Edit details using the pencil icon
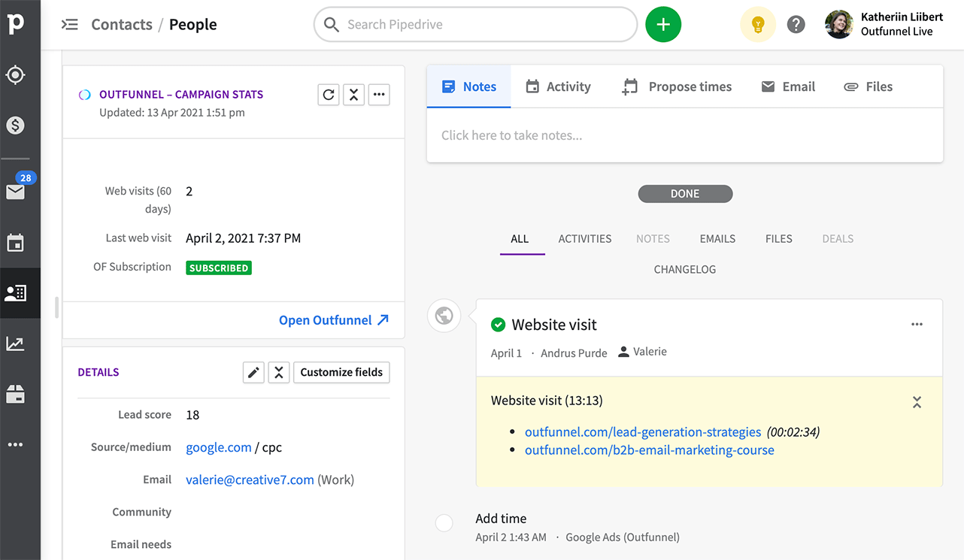The image size is (964, 560). point(253,372)
